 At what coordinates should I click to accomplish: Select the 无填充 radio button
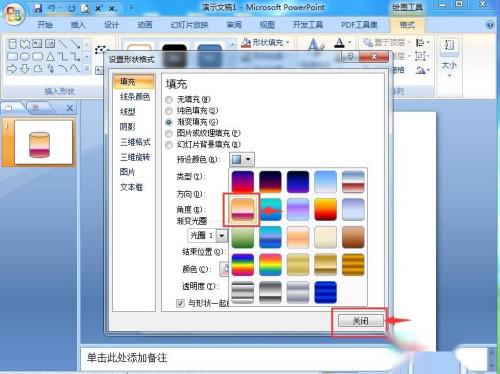(x=169, y=99)
